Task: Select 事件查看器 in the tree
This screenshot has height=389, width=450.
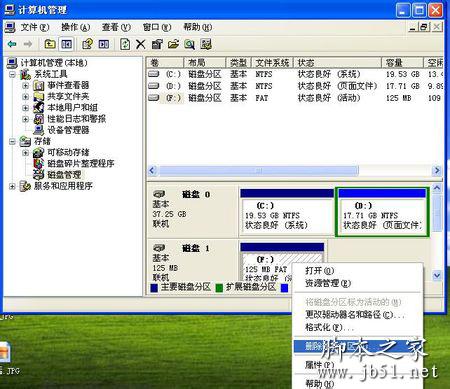Action: point(68,85)
